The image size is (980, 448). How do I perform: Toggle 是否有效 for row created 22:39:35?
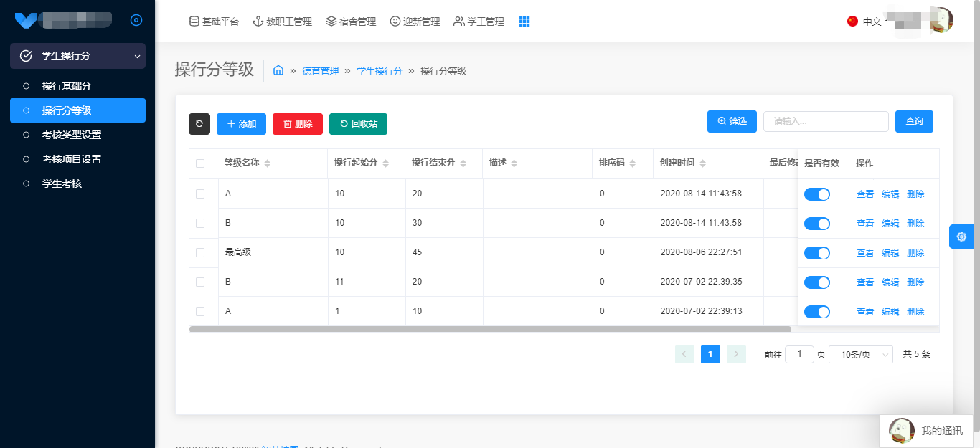817,282
